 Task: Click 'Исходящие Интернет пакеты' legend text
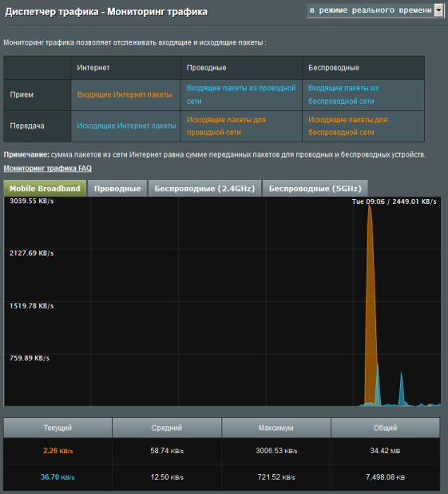click(126, 125)
